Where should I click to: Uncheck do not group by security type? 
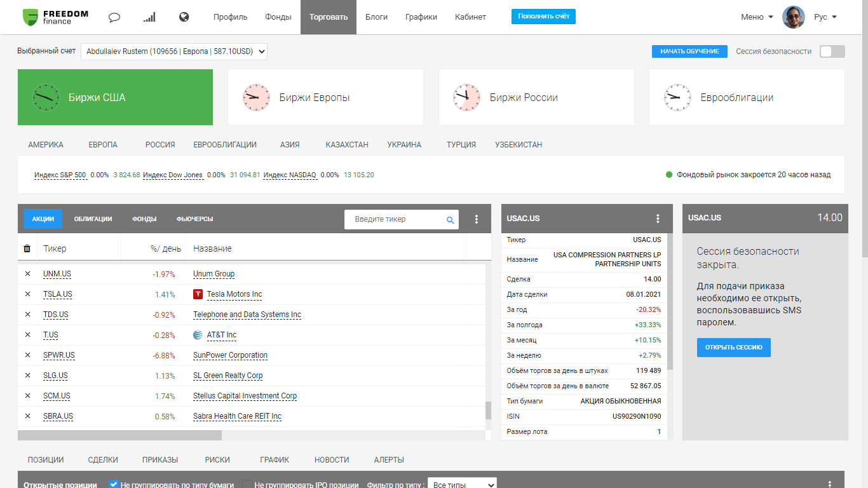pyautogui.click(x=114, y=484)
